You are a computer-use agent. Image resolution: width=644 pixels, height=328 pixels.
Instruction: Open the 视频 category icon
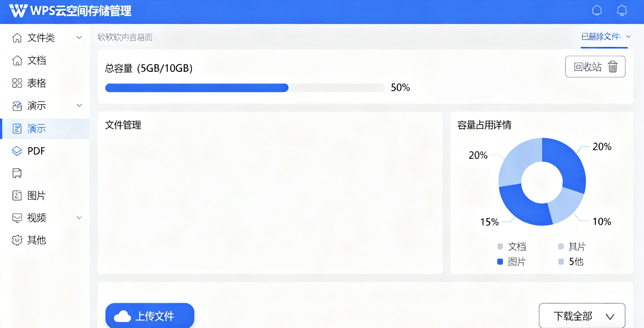tap(17, 218)
